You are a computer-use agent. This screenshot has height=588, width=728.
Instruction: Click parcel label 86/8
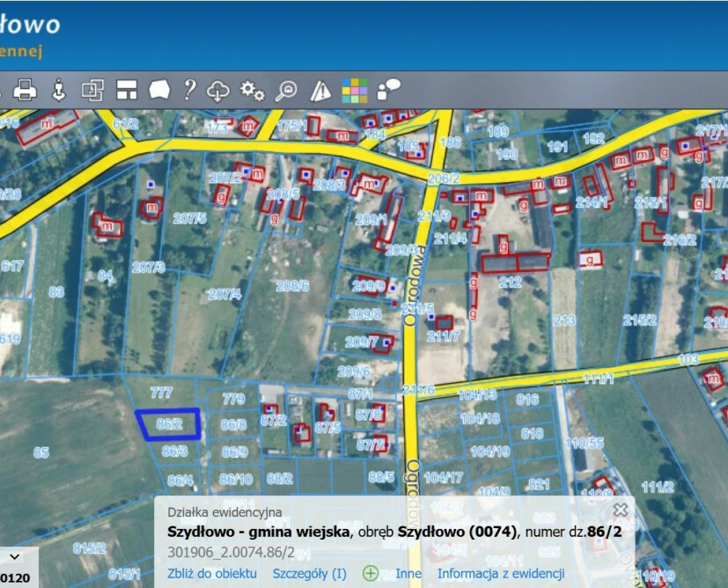coord(233,424)
